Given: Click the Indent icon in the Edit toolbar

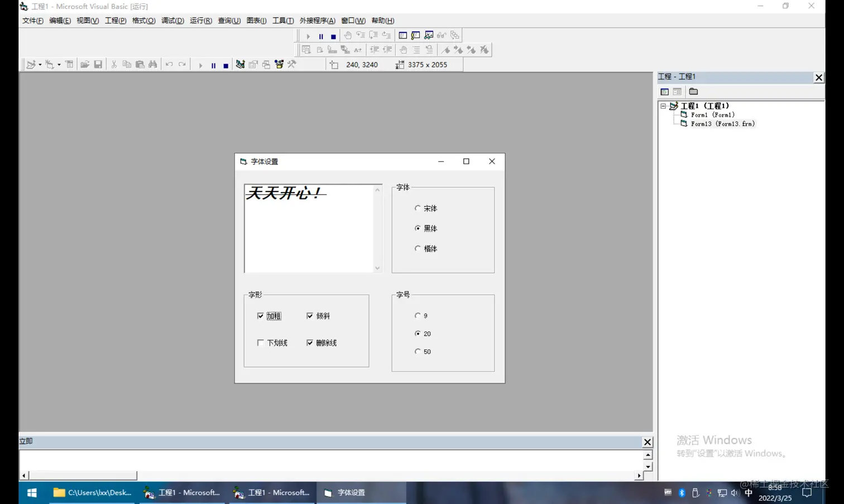Looking at the screenshot, I should 375,50.
